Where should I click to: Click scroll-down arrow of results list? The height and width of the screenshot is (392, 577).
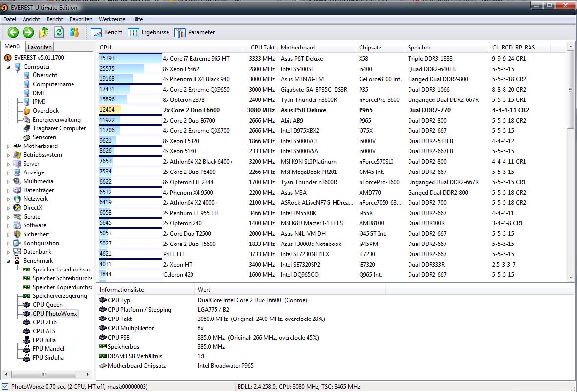pyautogui.click(x=570, y=278)
